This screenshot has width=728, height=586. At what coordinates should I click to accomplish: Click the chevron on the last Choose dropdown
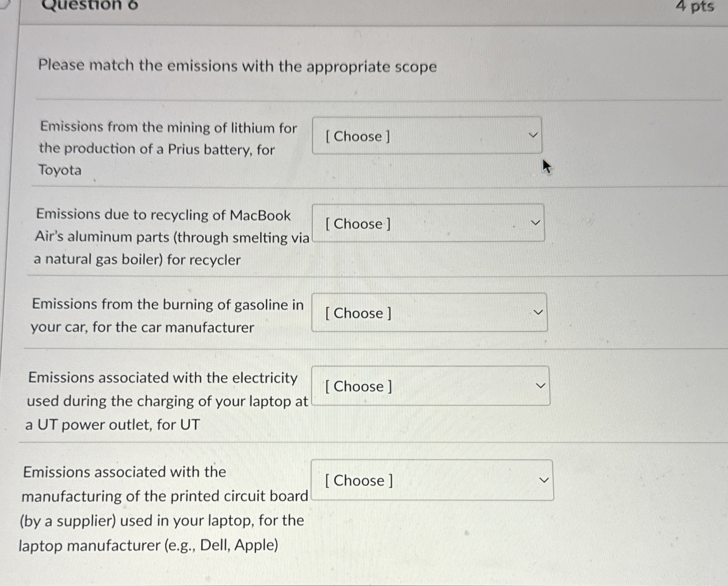click(x=544, y=479)
